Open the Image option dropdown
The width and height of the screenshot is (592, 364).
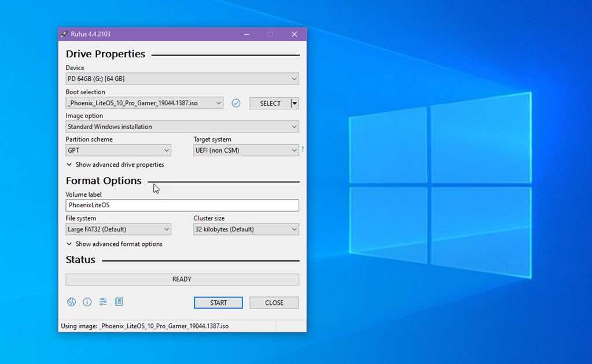pyautogui.click(x=182, y=127)
